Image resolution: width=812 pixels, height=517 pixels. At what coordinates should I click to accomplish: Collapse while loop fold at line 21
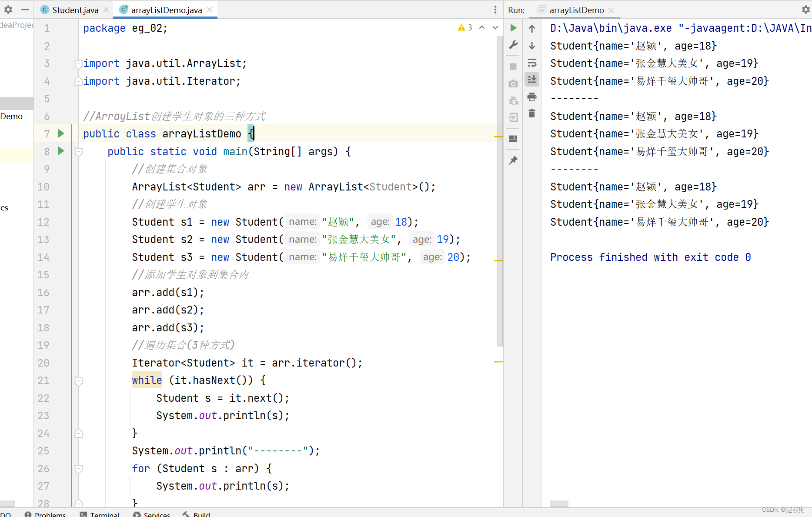point(79,381)
